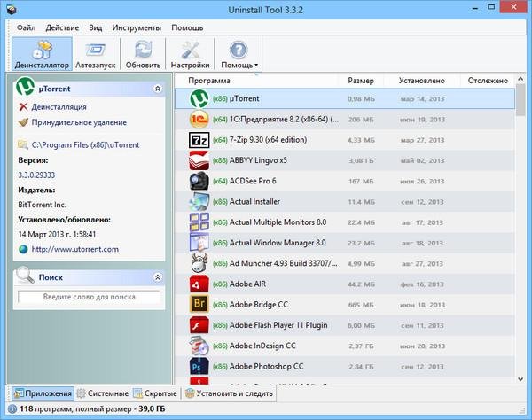The height and width of the screenshot is (420, 532).
Task: Open Настройки with the tools icon
Action: [x=190, y=51]
